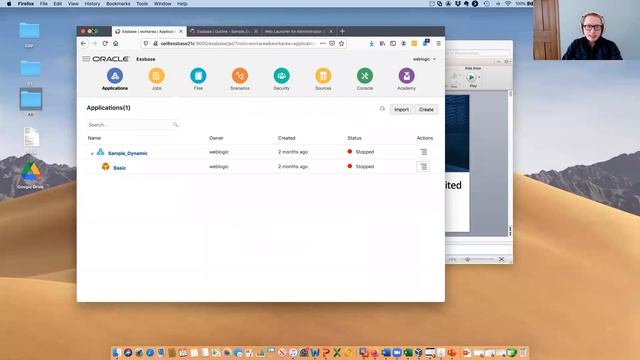Launch Zoom from the Dock
This screenshot has width=640, height=360.
[x=397, y=352]
